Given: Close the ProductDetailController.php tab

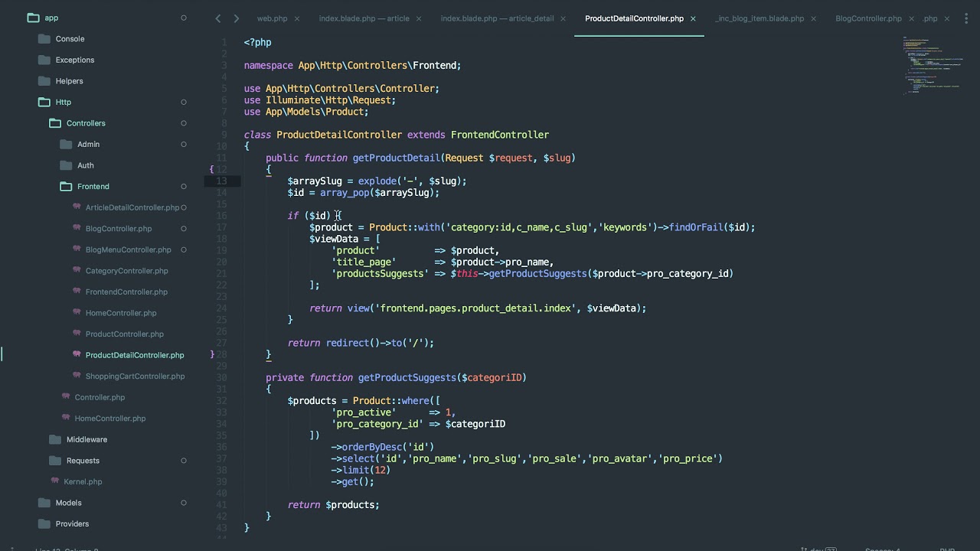Looking at the screenshot, I should (x=693, y=18).
